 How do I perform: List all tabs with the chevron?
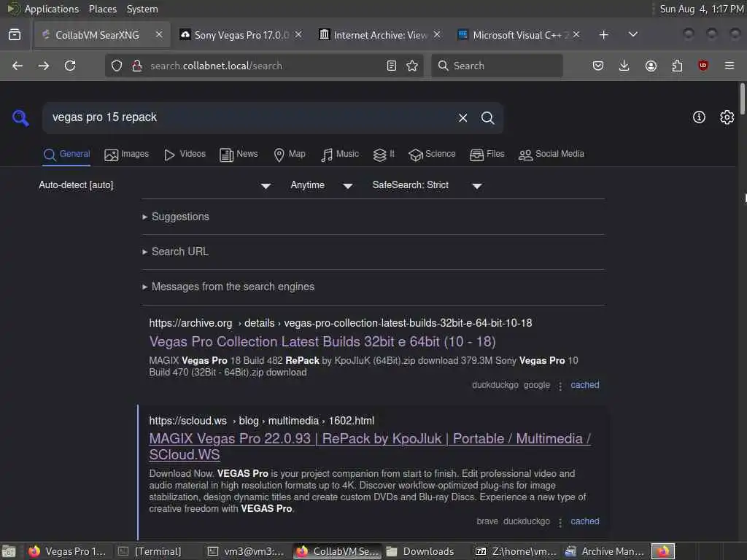[x=633, y=35]
